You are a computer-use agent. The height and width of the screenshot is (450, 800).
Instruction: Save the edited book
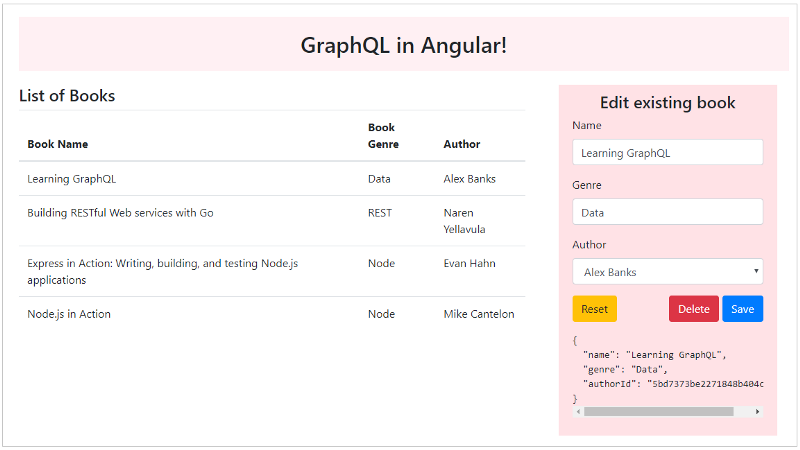click(x=742, y=309)
